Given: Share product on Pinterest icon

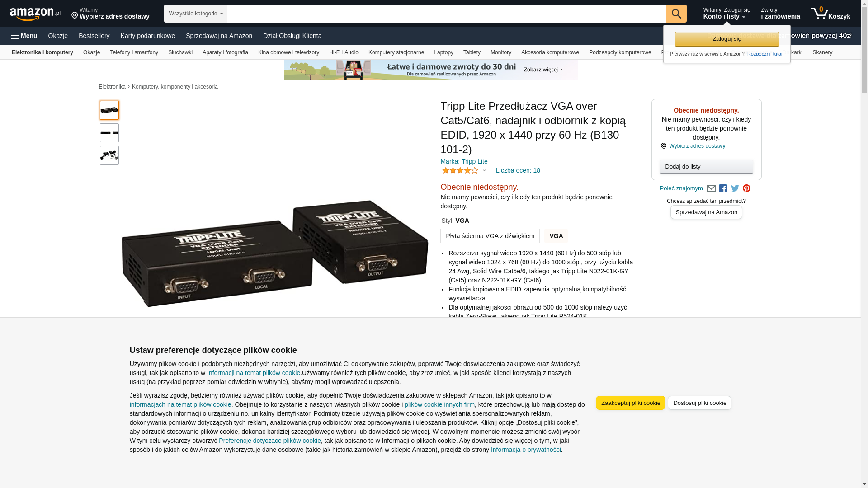Looking at the screenshot, I should tap(746, 188).
